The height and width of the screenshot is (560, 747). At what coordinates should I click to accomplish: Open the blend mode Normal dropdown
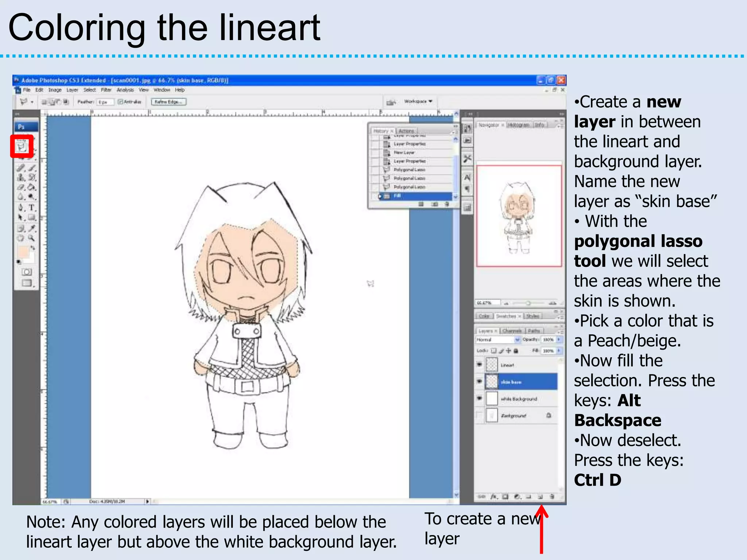(517, 340)
